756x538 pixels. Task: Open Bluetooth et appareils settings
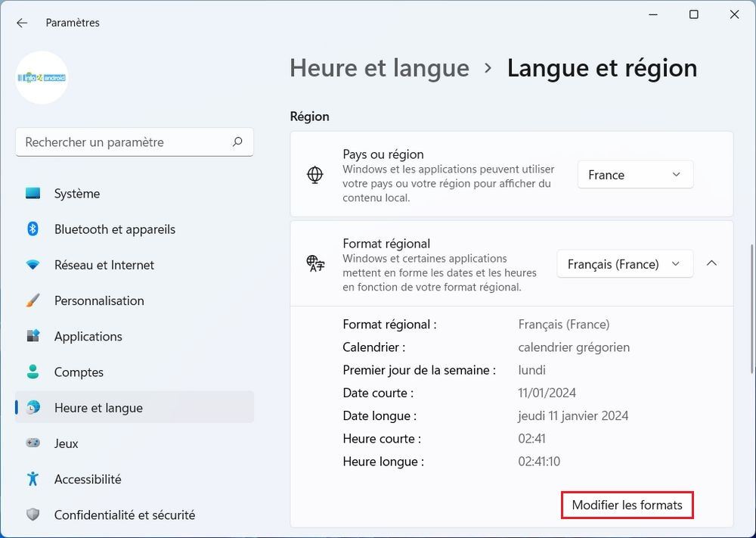[114, 229]
